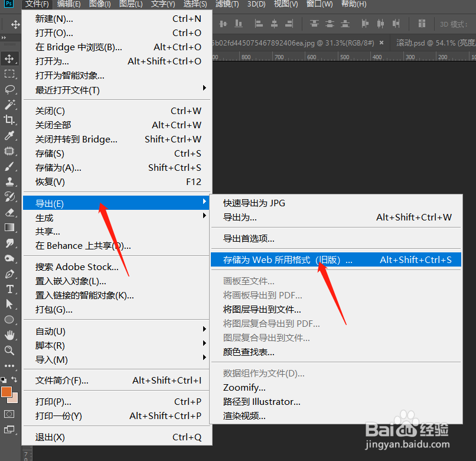Select the Crop tool
The width and height of the screenshot is (476, 461).
[9, 118]
